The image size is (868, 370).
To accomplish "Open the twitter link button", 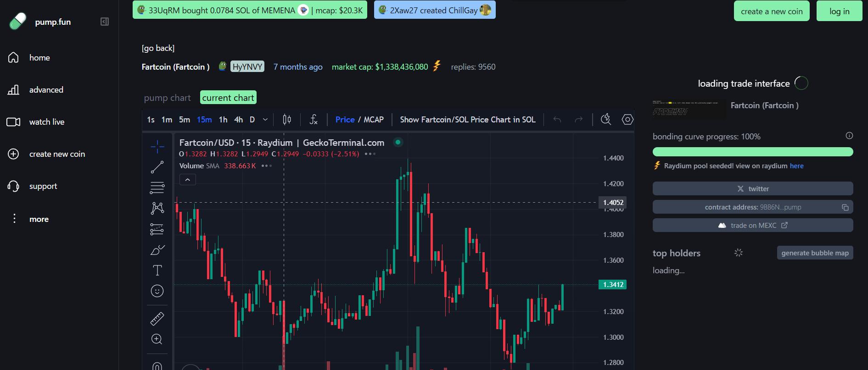I will (753, 188).
